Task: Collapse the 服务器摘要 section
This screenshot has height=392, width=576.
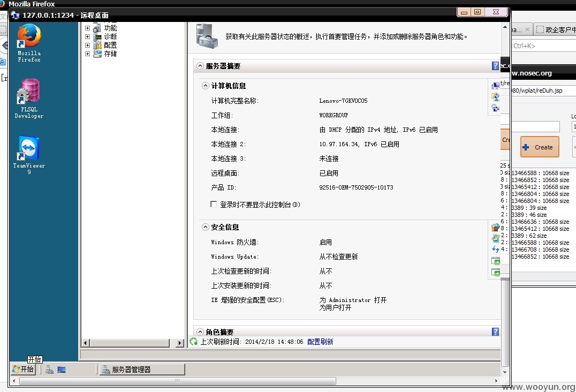Action: point(200,66)
